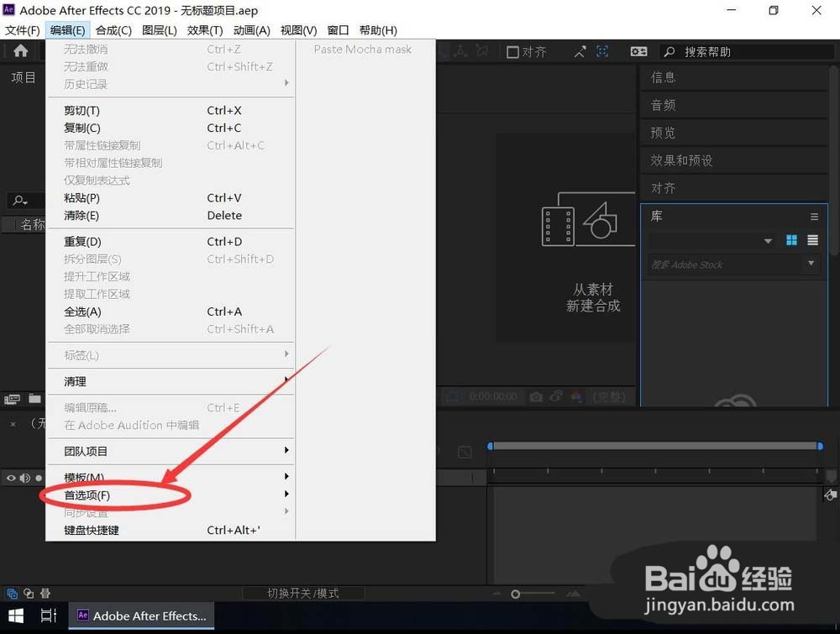Click the new folder icon in project panel
Screen dimensions: 840x634
(34, 398)
